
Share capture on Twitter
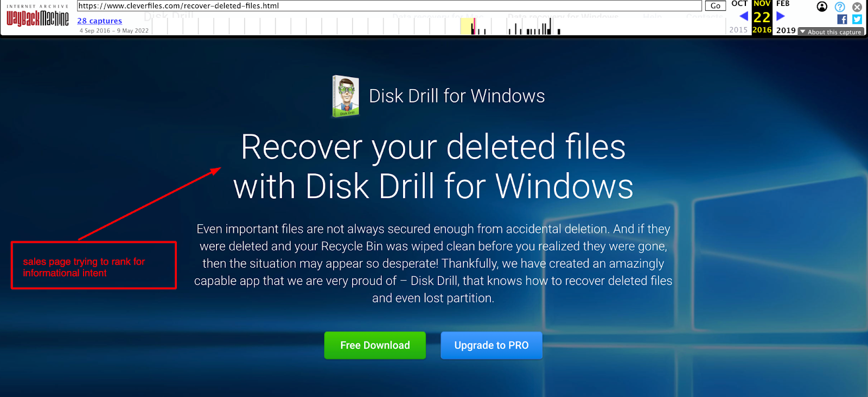click(857, 20)
